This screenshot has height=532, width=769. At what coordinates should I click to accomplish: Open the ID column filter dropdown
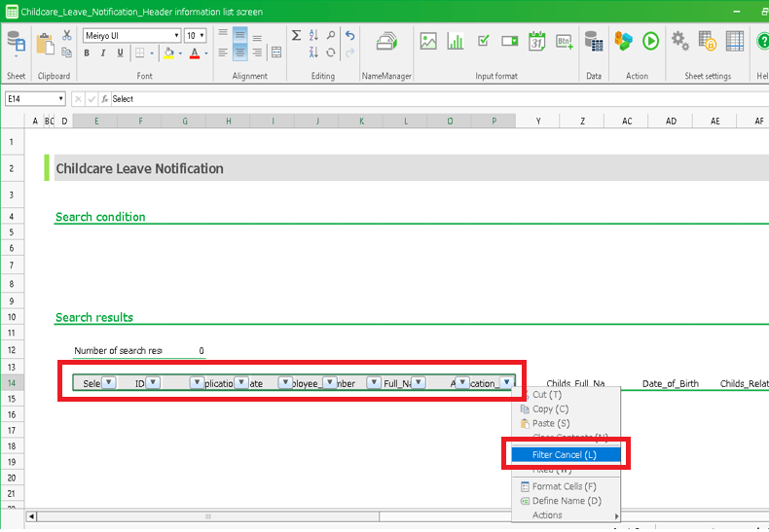tap(153, 382)
